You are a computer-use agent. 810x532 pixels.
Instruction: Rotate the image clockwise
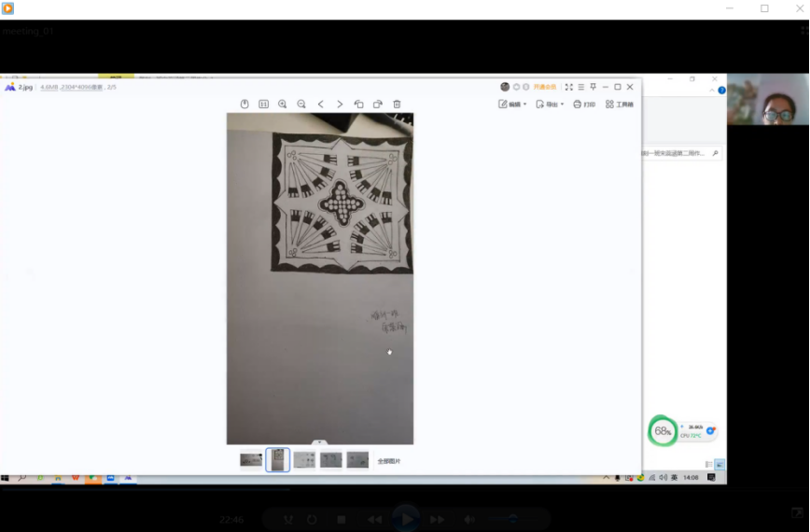click(378, 105)
